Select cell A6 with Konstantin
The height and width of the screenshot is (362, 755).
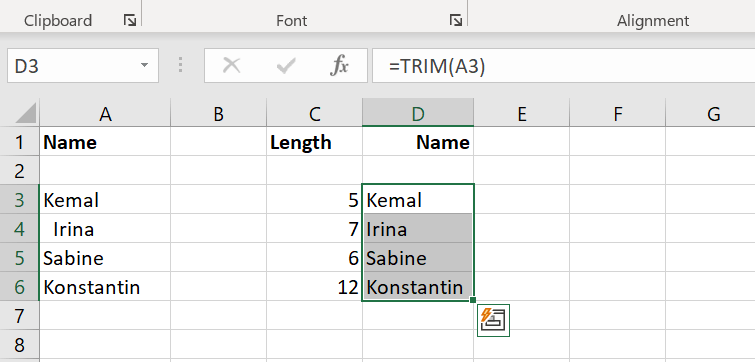[105, 286]
